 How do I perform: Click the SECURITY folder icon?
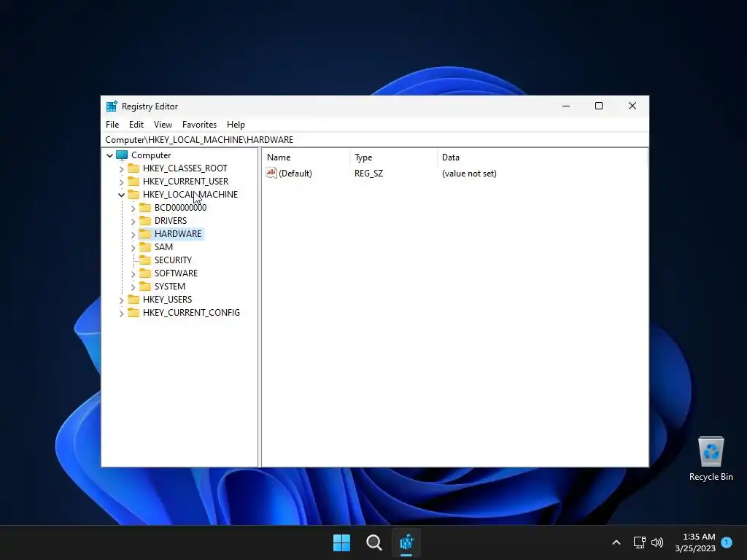(x=145, y=260)
